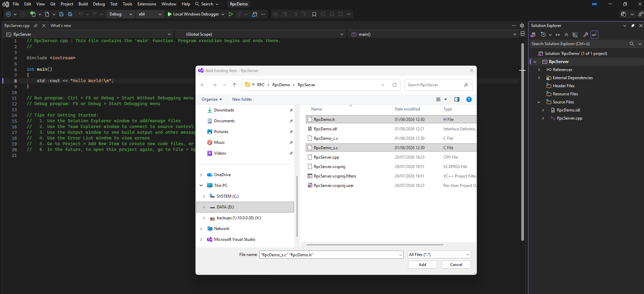This screenshot has height=294, width=644.
Task: Click the Add button
Action: [422, 265]
